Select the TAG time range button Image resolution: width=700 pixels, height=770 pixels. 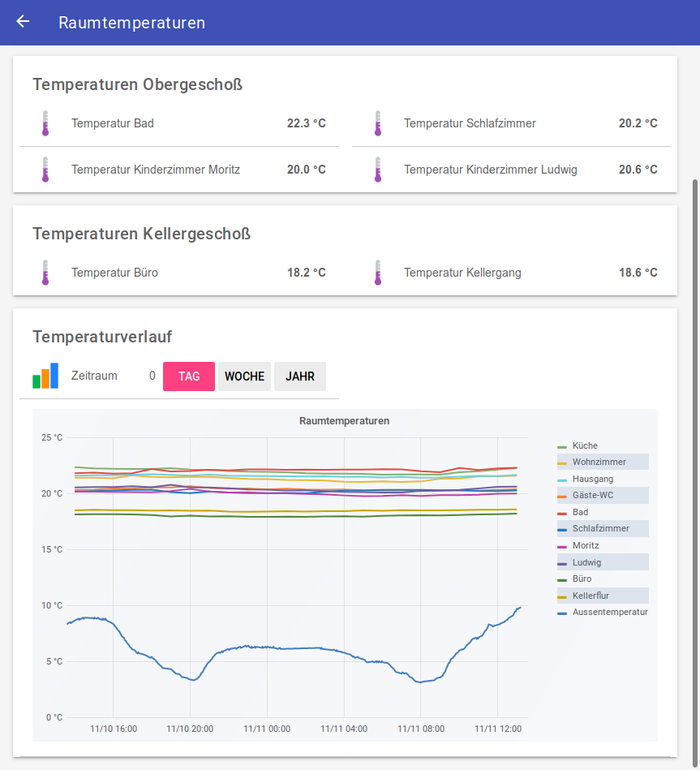click(x=189, y=376)
